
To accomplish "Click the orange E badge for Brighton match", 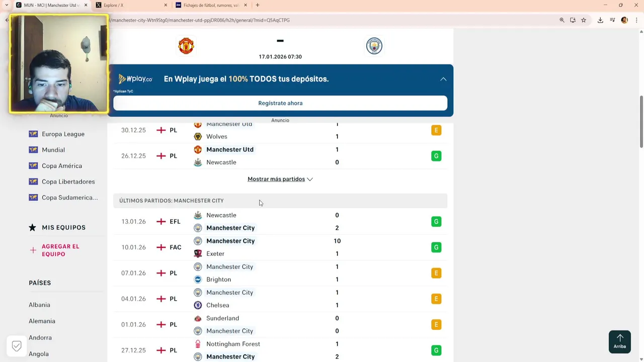I will [x=436, y=273].
